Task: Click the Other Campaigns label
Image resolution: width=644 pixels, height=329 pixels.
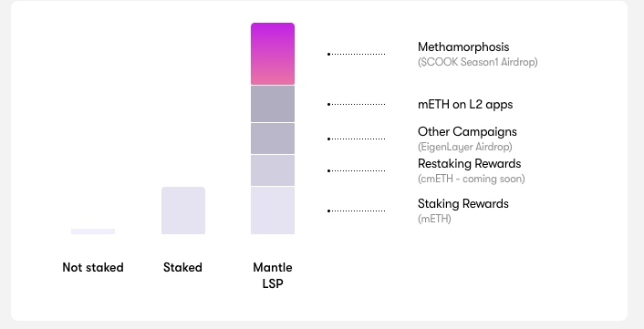Action: click(467, 131)
